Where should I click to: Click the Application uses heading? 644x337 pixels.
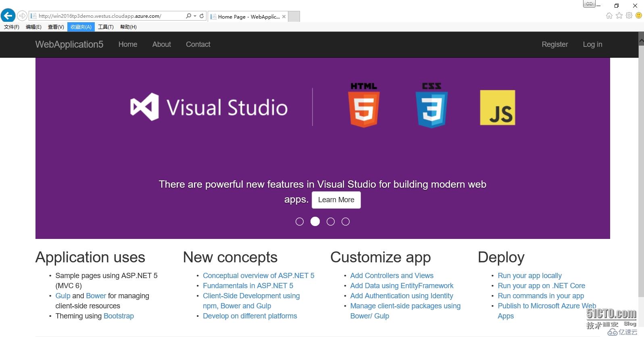click(x=90, y=257)
